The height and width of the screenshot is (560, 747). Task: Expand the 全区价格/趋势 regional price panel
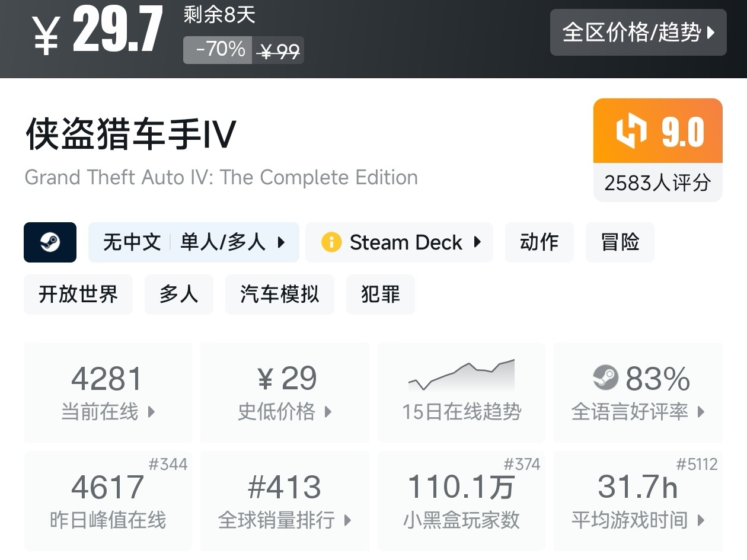coord(638,33)
